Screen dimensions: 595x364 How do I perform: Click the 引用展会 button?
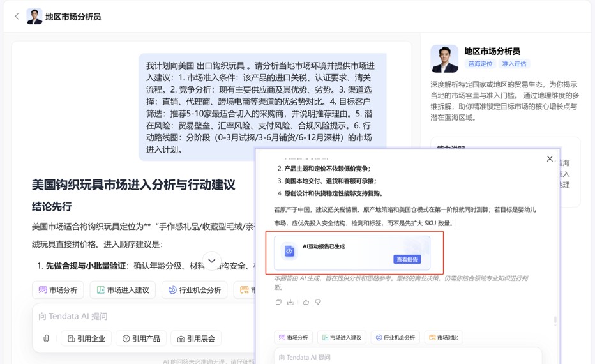point(196,338)
